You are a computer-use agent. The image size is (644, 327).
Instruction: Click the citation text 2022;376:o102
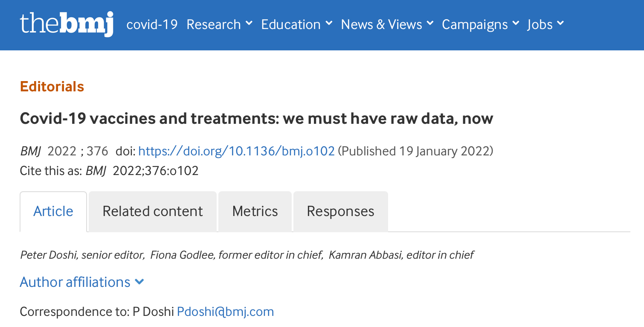point(156,171)
